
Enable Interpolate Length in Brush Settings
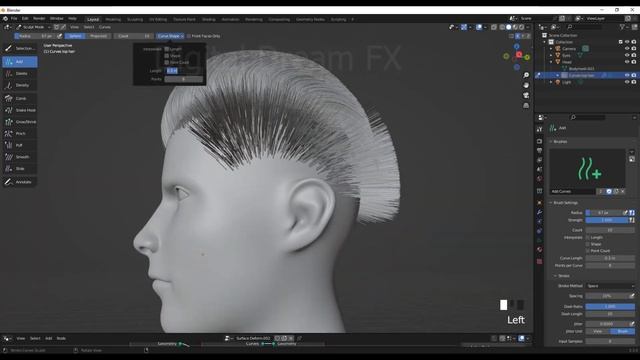[588, 238]
